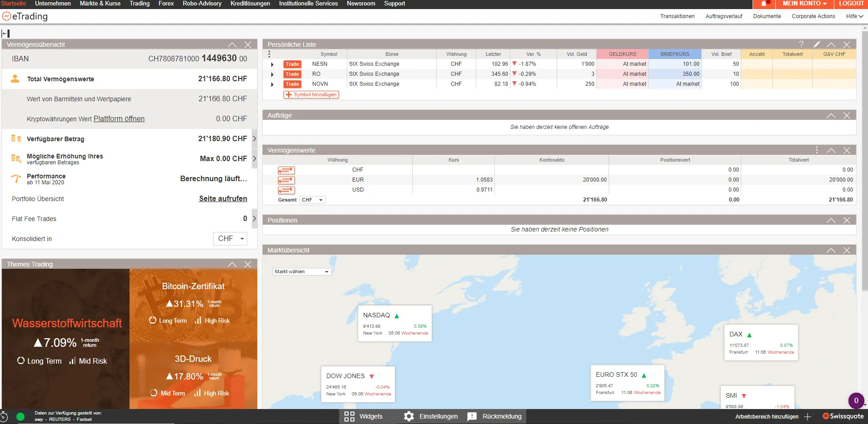Select the DOW JONES market card
868x424 pixels.
[358, 384]
